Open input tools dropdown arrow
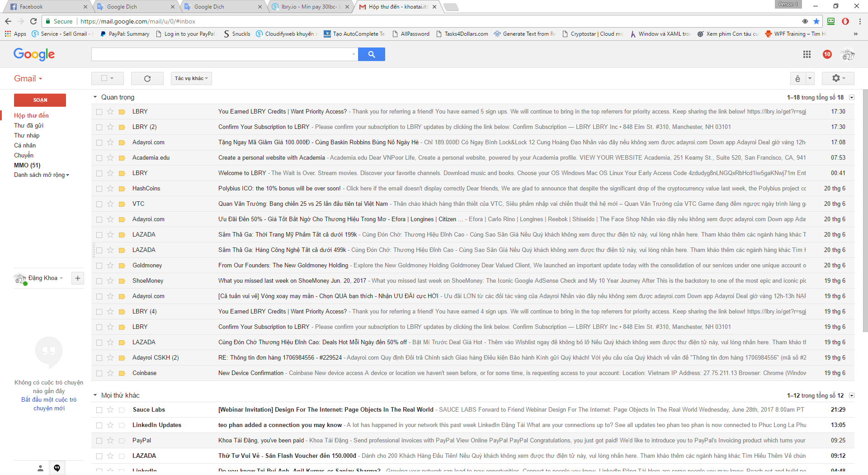 pyautogui.click(x=810, y=78)
